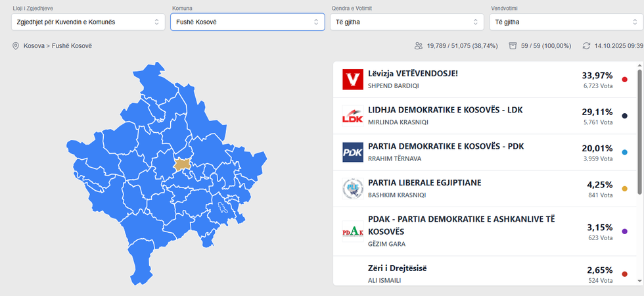Click the PDK party logo
This screenshot has width=644, height=296.
(x=353, y=152)
